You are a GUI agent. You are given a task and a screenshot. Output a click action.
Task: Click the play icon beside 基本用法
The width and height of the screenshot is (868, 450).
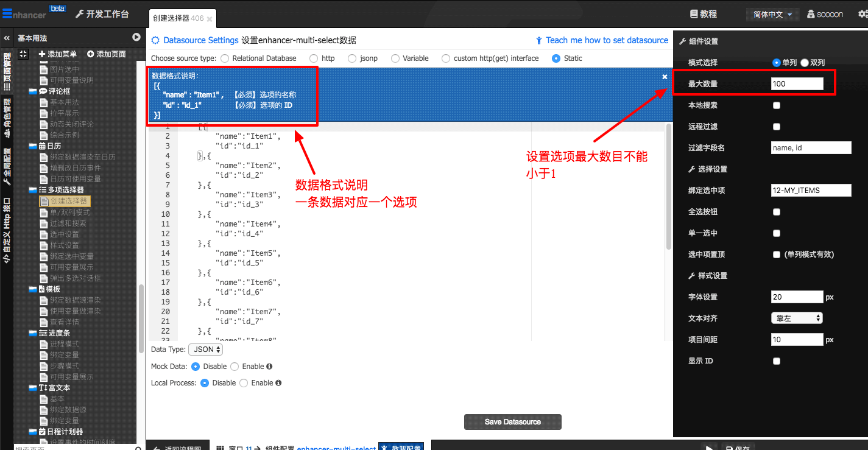coord(136,38)
